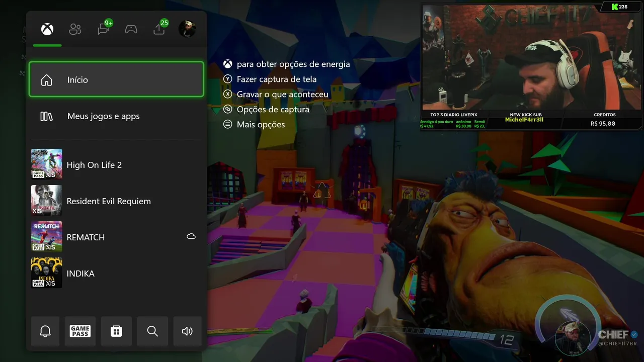Open the chats and messages tab
This screenshot has width=644, height=362.
coord(103,30)
